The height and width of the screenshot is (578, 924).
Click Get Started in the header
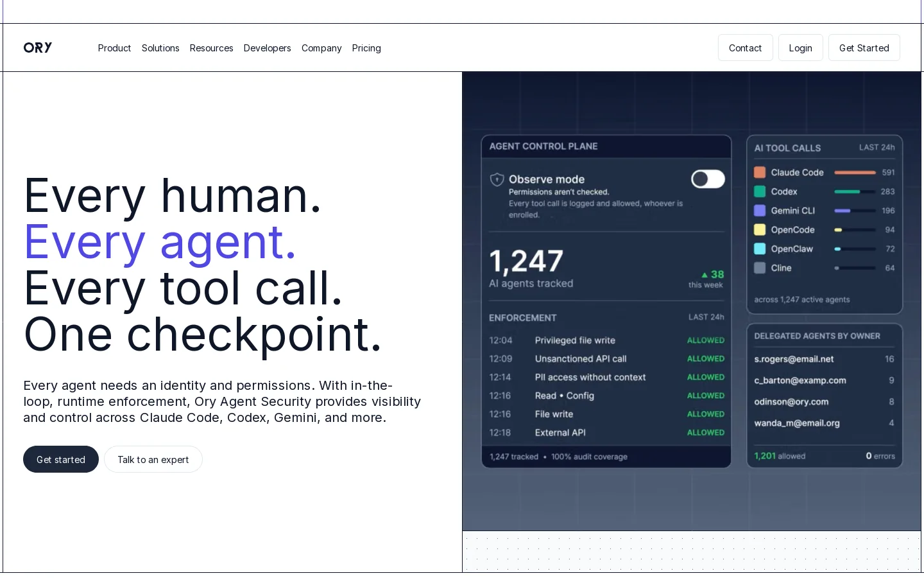864,48
